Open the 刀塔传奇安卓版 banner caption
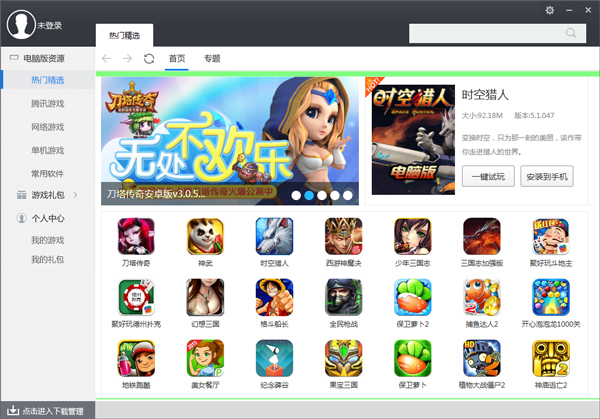 156,194
